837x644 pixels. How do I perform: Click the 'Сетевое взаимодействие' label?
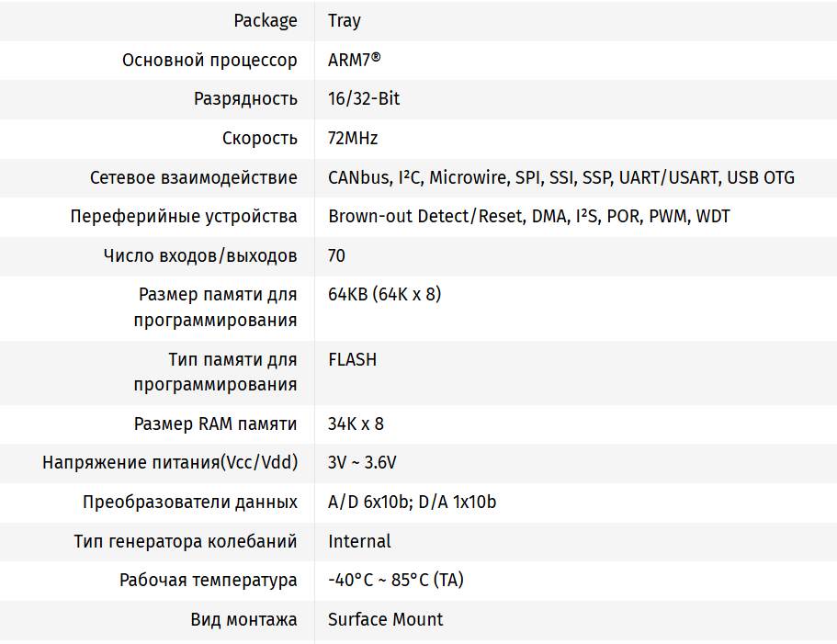(x=193, y=178)
